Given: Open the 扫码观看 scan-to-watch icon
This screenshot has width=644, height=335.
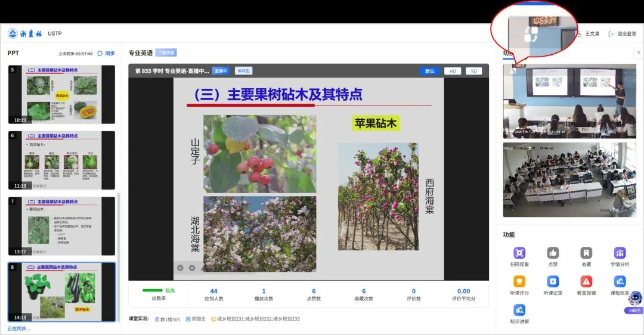Looking at the screenshot, I should pyautogui.click(x=519, y=253).
